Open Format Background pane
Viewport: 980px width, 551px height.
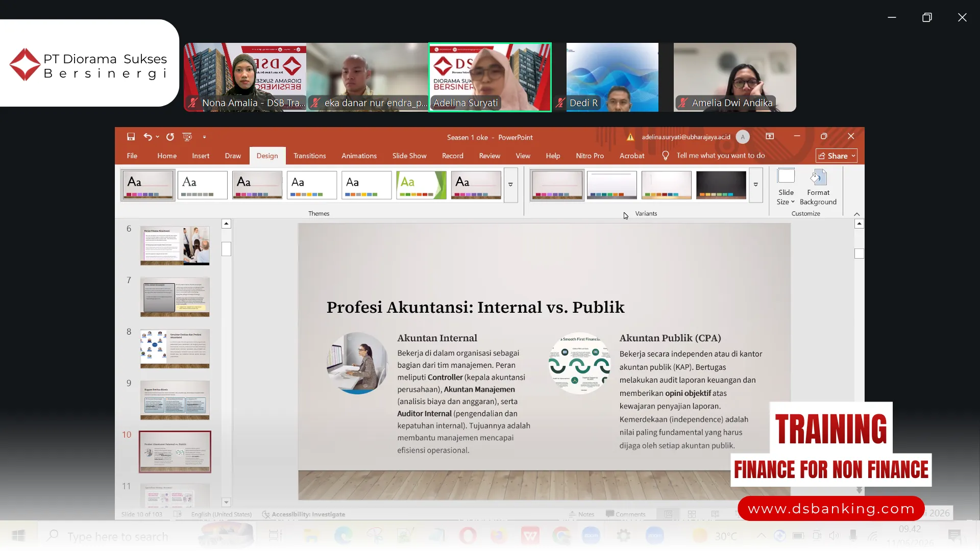pos(818,187)
